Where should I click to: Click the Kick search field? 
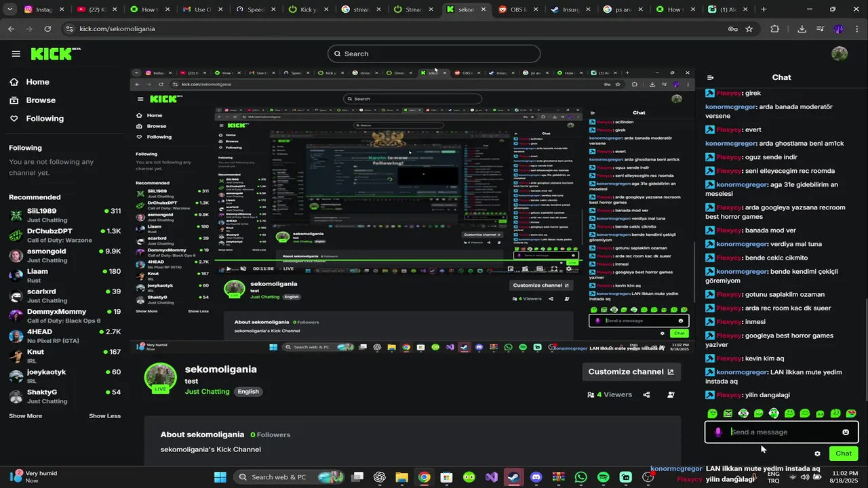tap(434, 54)
